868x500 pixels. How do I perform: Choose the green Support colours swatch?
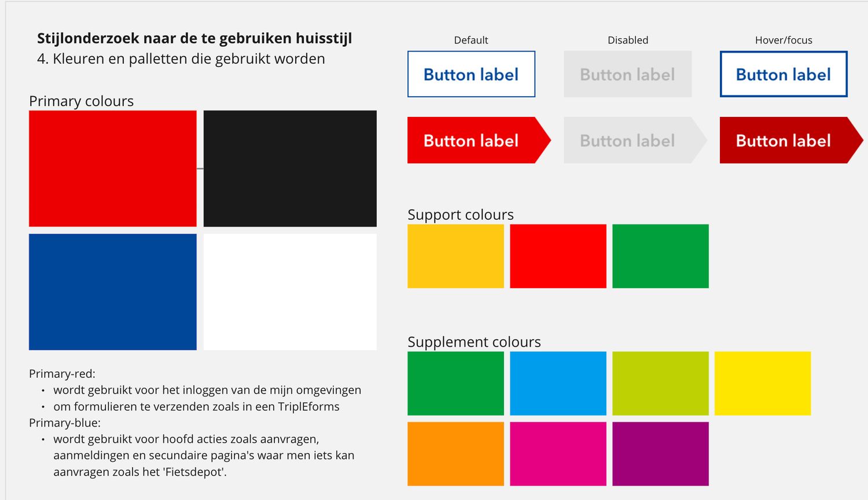point(660,256)
